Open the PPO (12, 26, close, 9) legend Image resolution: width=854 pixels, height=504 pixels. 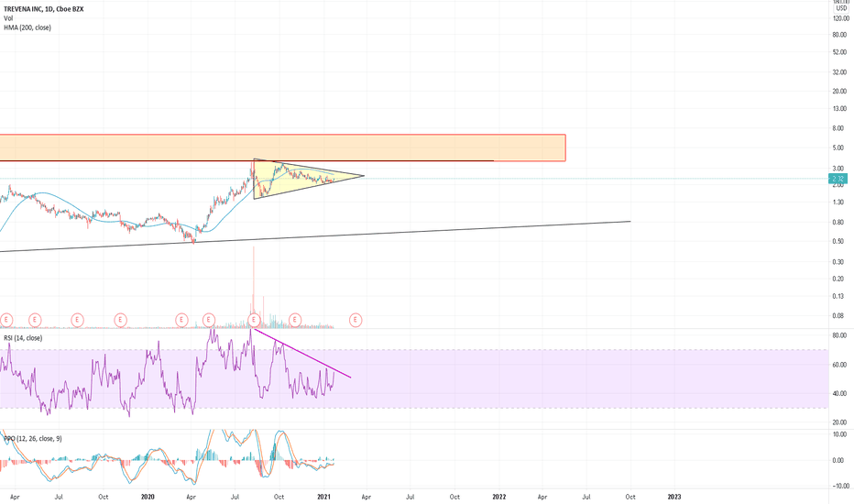click(33, 439)
